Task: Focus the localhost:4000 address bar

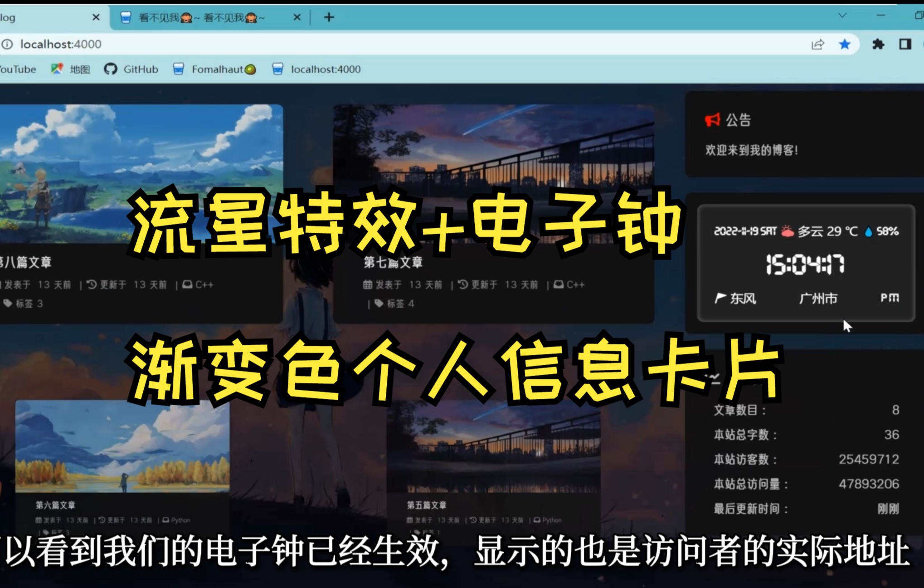Action: pos(408,44)
